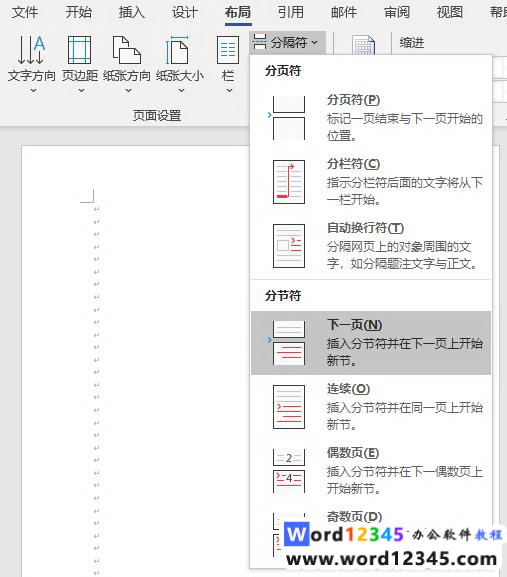Select the 自动换行符(T) text wrapping icon
The width and height of the screenshot is (507, 577).
[x=289, y=246]
